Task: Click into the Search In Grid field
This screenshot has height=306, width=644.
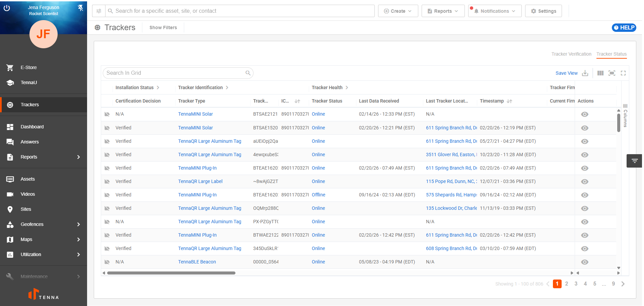Action: click(x=174, y=73)
